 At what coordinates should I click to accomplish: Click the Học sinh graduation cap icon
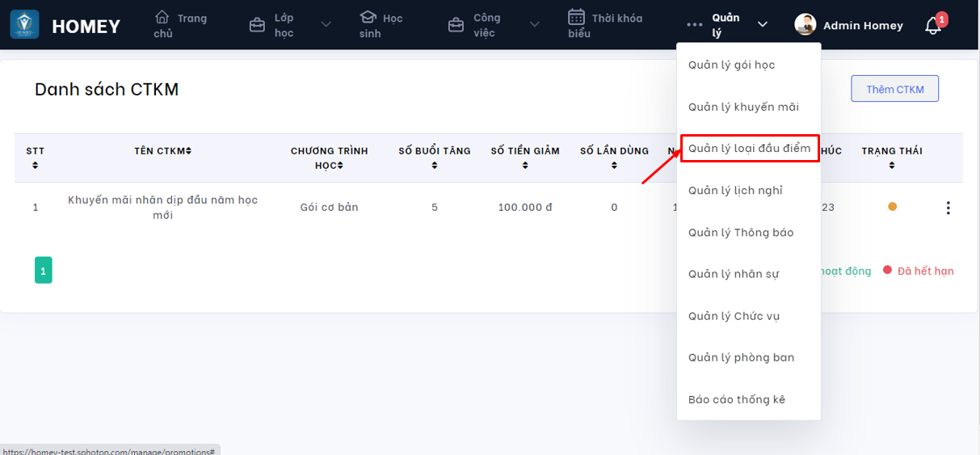point(368,17)
